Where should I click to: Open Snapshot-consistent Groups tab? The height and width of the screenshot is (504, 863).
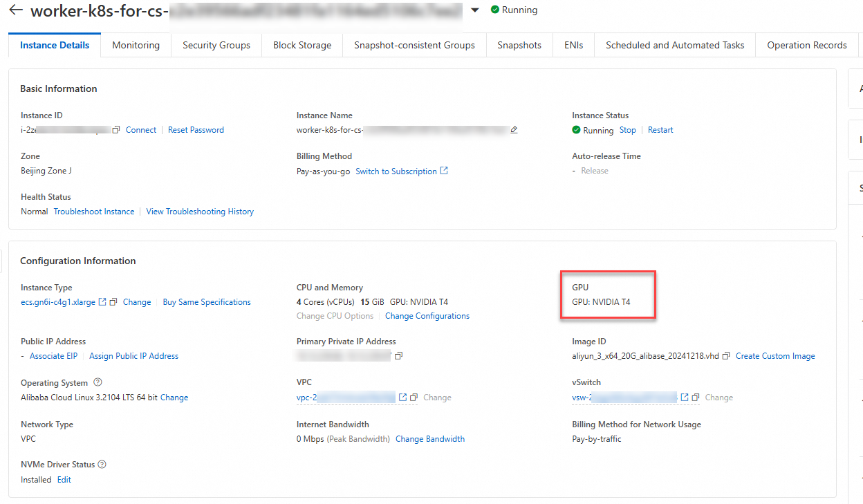414,45
